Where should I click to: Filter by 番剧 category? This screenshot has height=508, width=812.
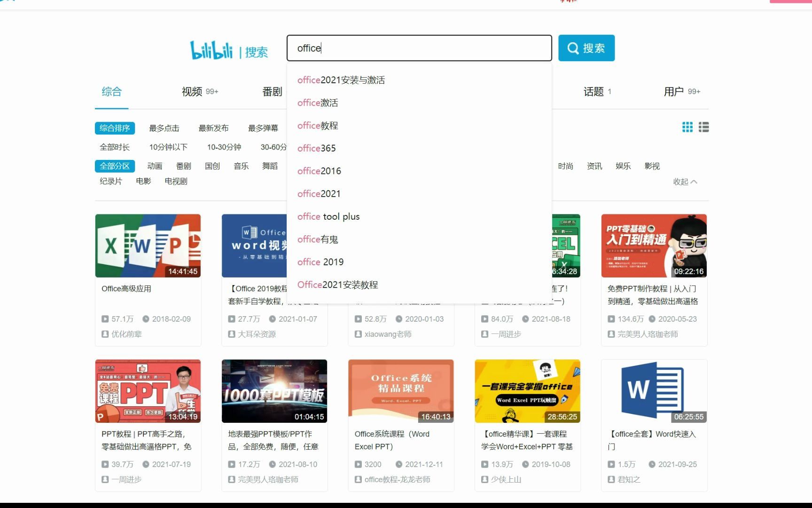tap(184, 166)
